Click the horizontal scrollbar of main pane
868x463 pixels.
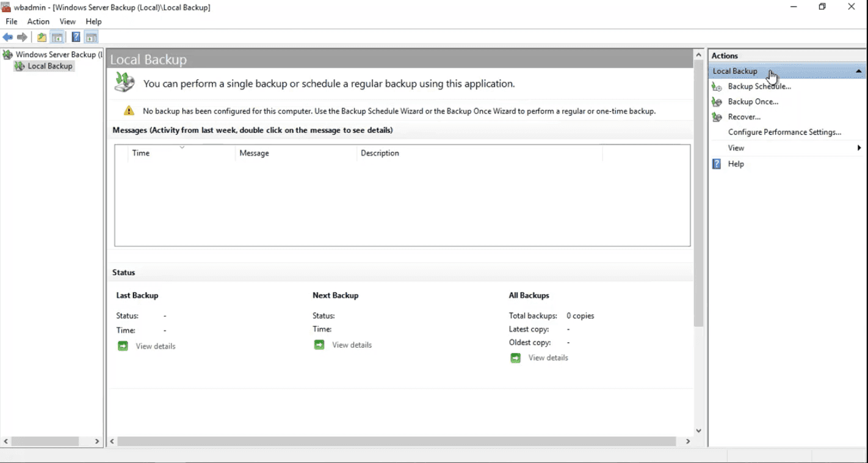pyautogui.click(x=397, y=441)
